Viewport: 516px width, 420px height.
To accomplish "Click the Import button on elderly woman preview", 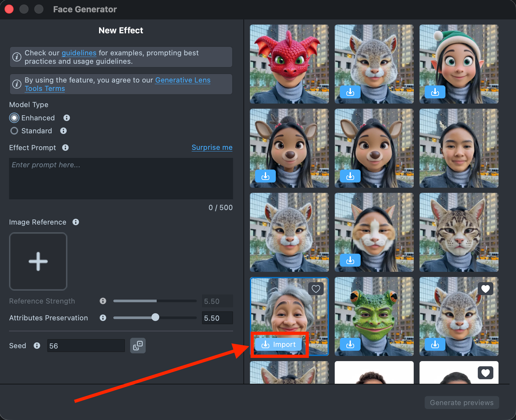I will 278,345.
